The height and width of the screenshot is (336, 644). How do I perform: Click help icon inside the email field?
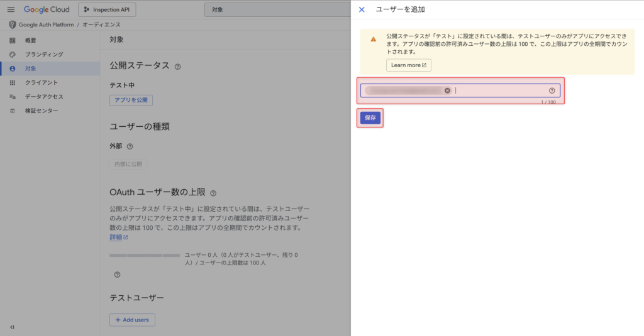(x=552, y=90)
